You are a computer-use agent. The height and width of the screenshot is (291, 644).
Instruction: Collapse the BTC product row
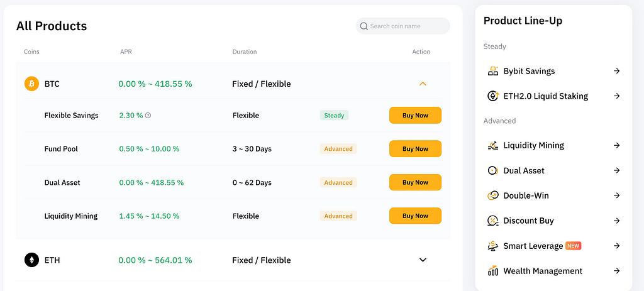click(423, 84)
